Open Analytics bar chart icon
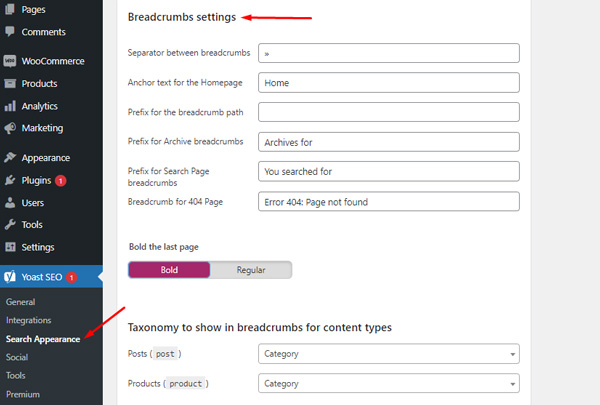 pos(10,106)
